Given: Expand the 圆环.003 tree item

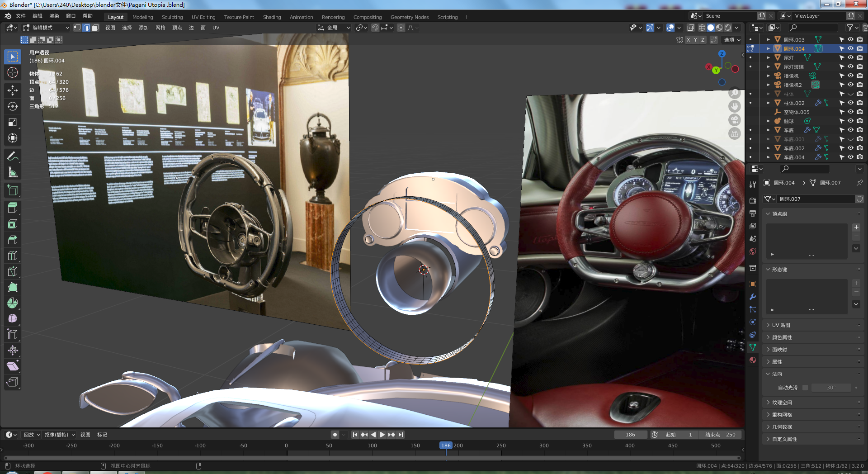Looking at the screenshot, I should (768, 39).
